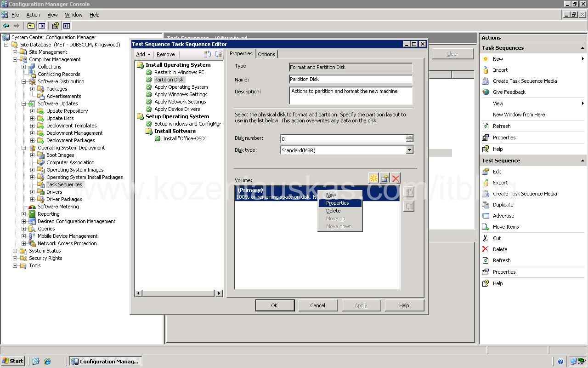The height and width of the screenshot is (368, 588).
Task: Select Apply Network Settings step
Action: [180, 102]
